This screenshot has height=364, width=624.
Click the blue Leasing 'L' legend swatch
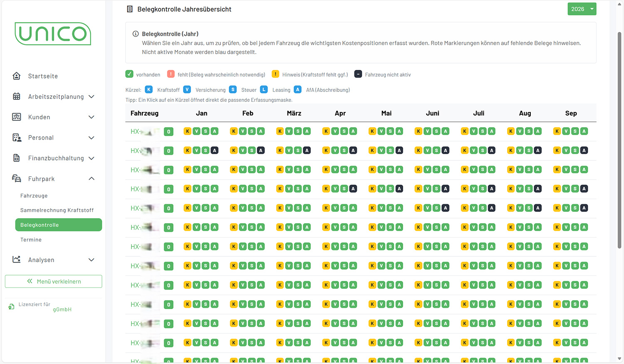click(264, 90)
